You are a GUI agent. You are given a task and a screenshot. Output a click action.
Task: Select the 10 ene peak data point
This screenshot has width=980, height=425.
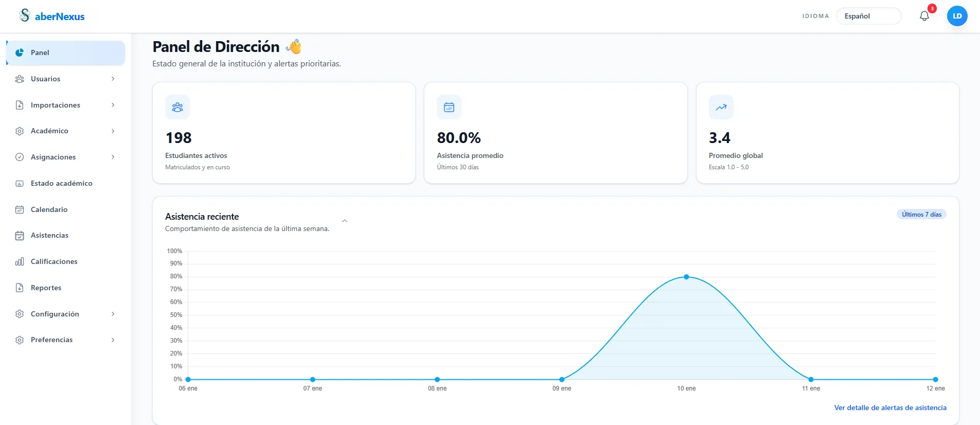686,277
